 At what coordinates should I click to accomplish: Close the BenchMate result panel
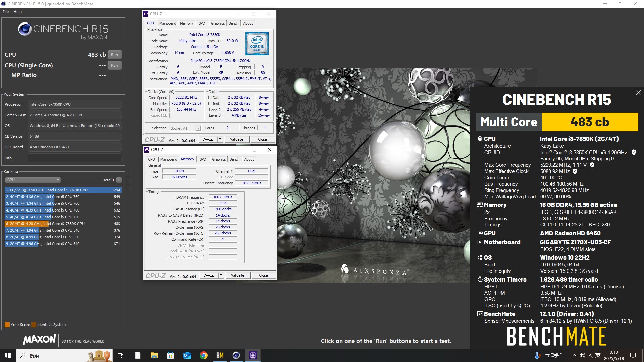tap(638, 93)
